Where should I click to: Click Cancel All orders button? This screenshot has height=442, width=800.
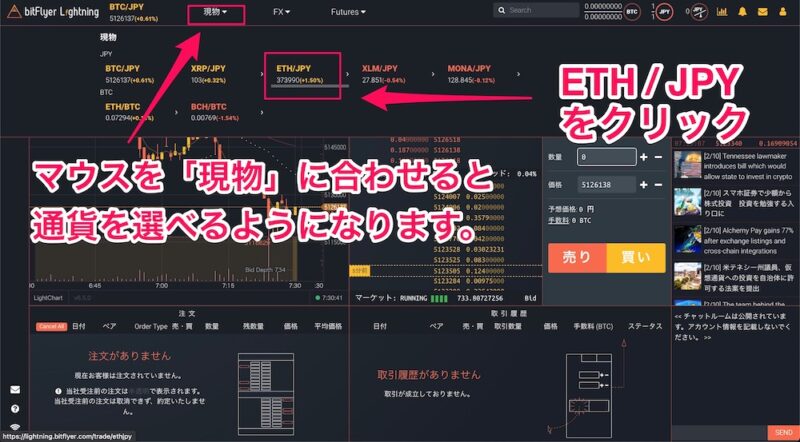pos(51,327)
